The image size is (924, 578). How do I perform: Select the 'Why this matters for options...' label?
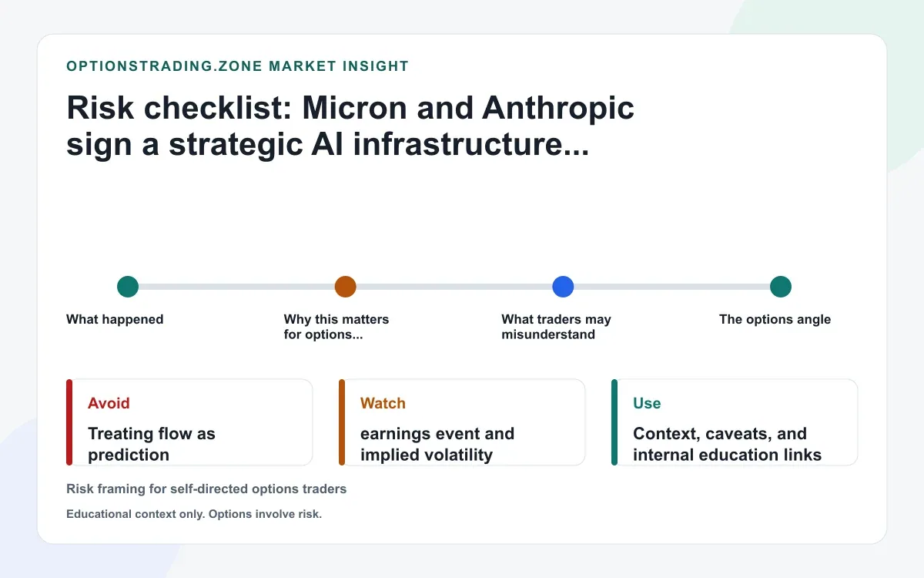click(336, 327)
